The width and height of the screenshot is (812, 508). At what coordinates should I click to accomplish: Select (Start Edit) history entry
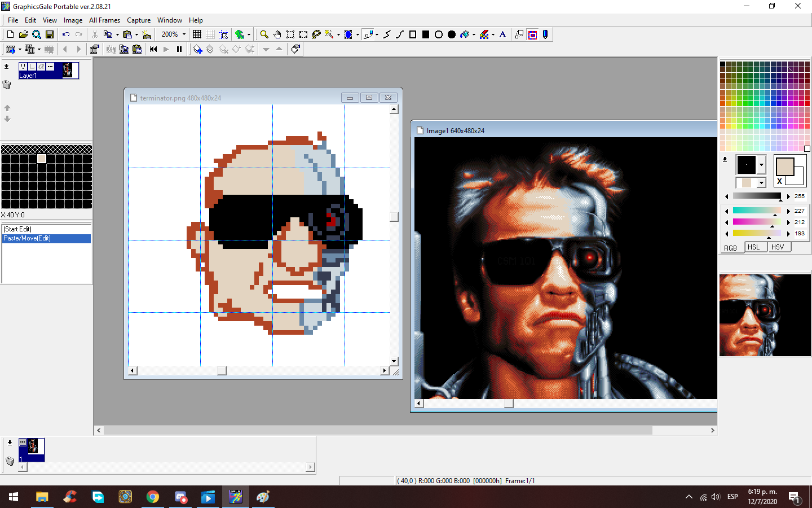tap(46, 229)
